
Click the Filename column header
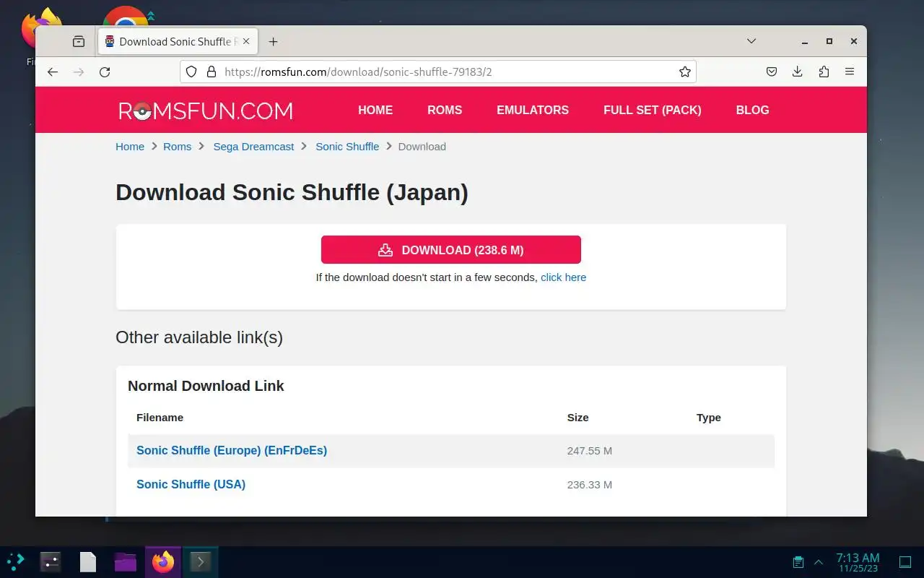tap(160, 418)
